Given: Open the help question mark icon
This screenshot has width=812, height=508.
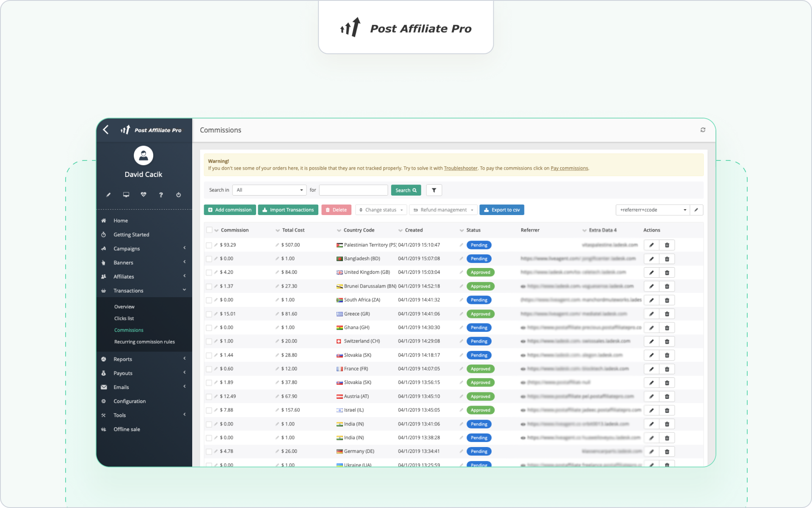Looking at the screenshot, I should click(x=161, y=195).
